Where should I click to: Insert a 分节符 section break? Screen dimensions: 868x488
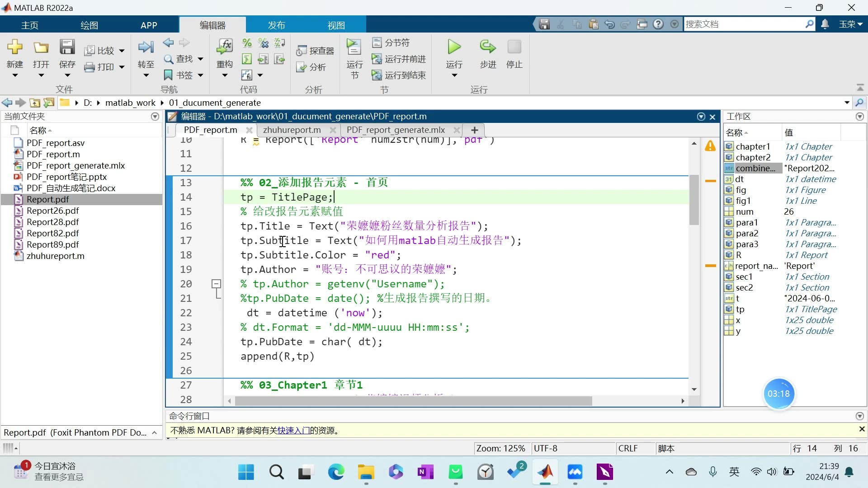point(391,42)
